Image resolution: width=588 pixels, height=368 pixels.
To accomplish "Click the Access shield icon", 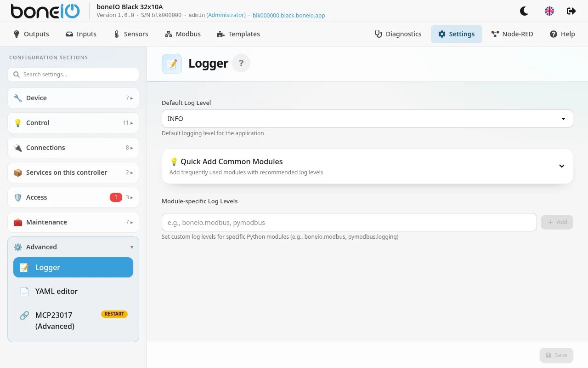I will [x=18, y=197].
